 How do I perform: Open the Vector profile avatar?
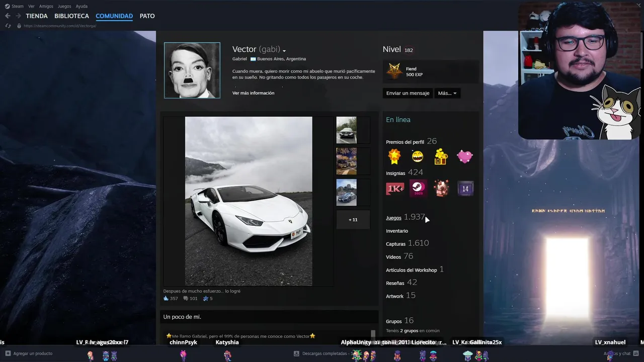tap(192, 70)
